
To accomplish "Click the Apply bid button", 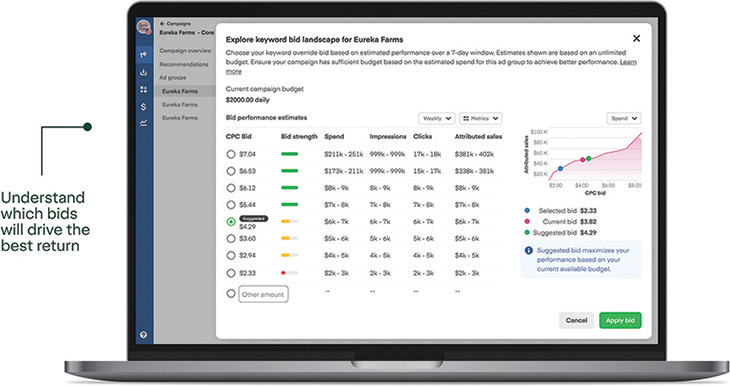I will [x=620, y=320].
